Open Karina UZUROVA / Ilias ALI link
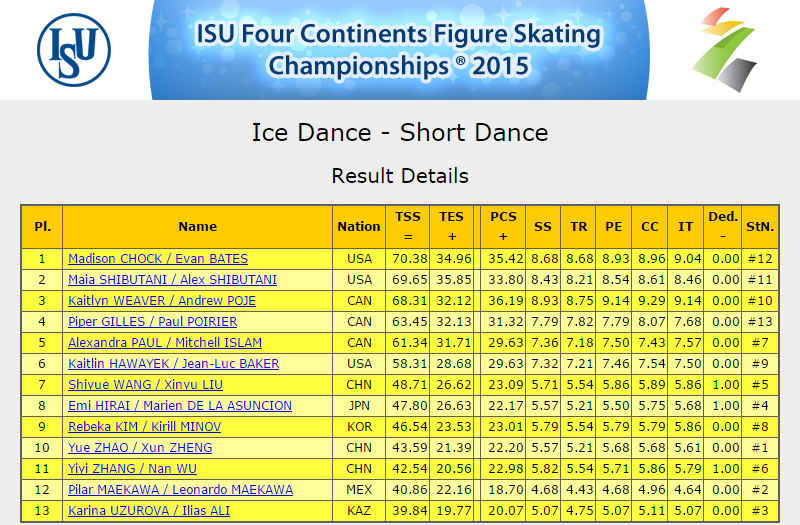 pos(149,510)
